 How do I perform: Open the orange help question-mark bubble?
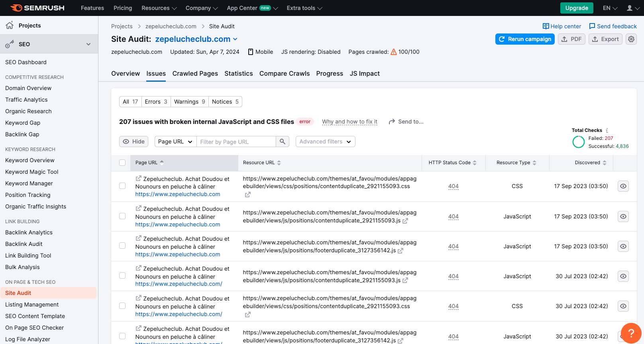(x=631, y=333)
